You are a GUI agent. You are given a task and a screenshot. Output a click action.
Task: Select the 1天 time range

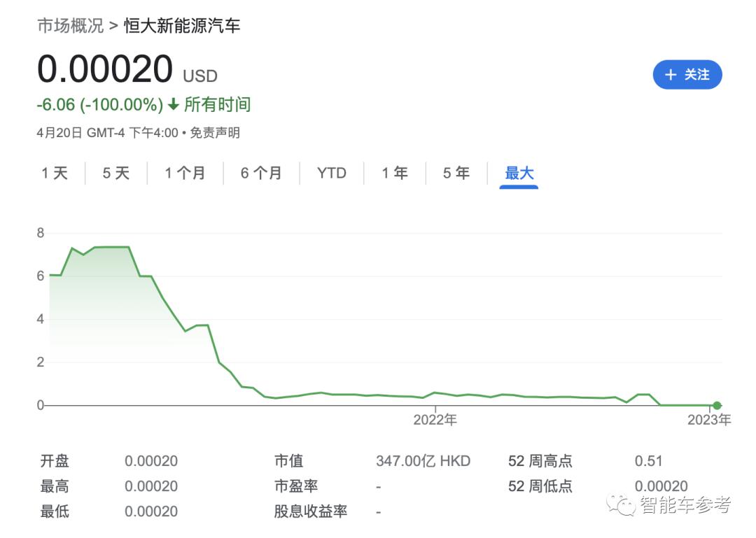[x=55, y=173]
